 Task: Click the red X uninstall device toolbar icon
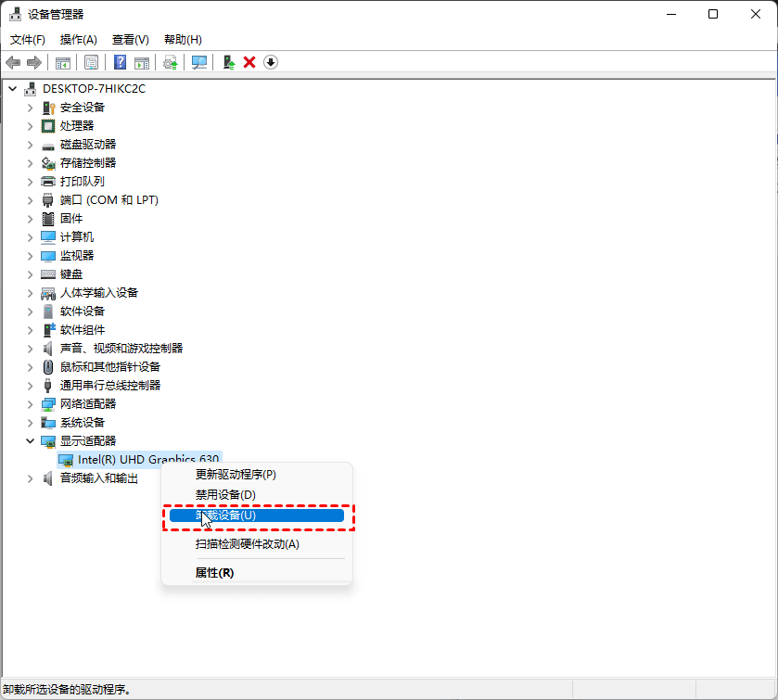pyautogui.click(x=249, y=62)
